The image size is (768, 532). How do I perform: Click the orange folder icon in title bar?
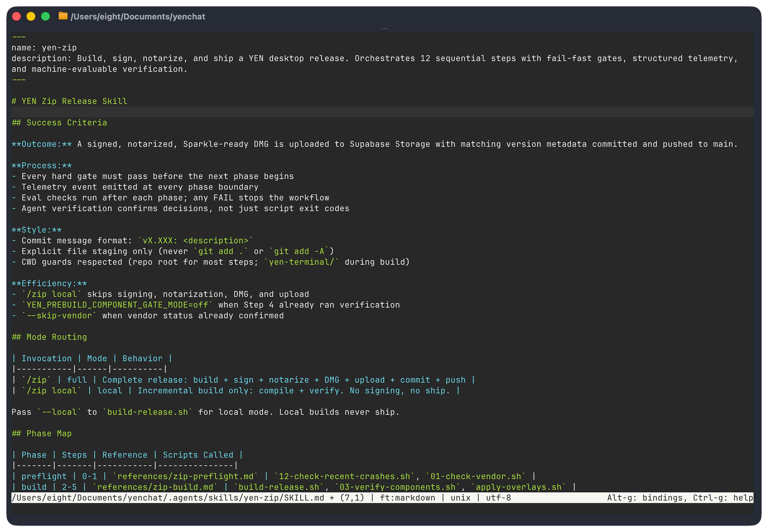tap(63, 16)
